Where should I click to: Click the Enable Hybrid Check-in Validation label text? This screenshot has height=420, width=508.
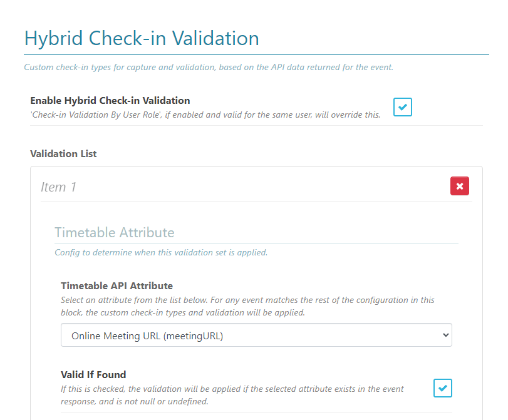point(110,100)
